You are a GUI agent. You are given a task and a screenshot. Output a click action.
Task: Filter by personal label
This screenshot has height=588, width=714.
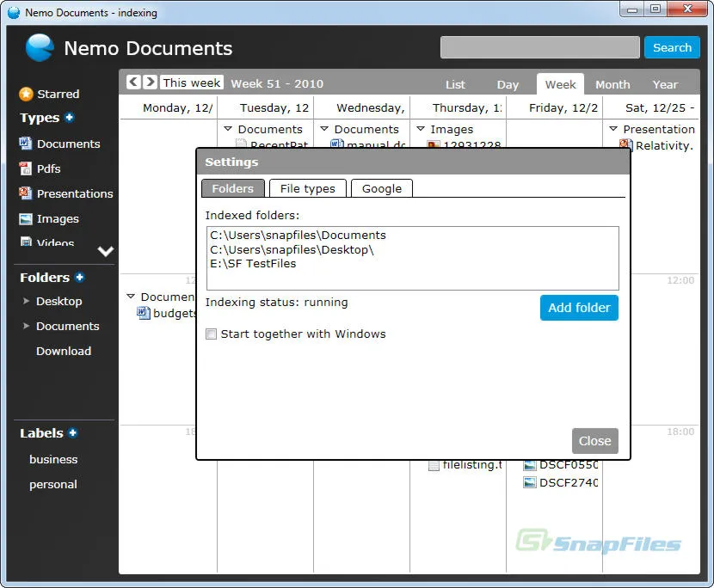pyautogui.click(x=53, y=484)
